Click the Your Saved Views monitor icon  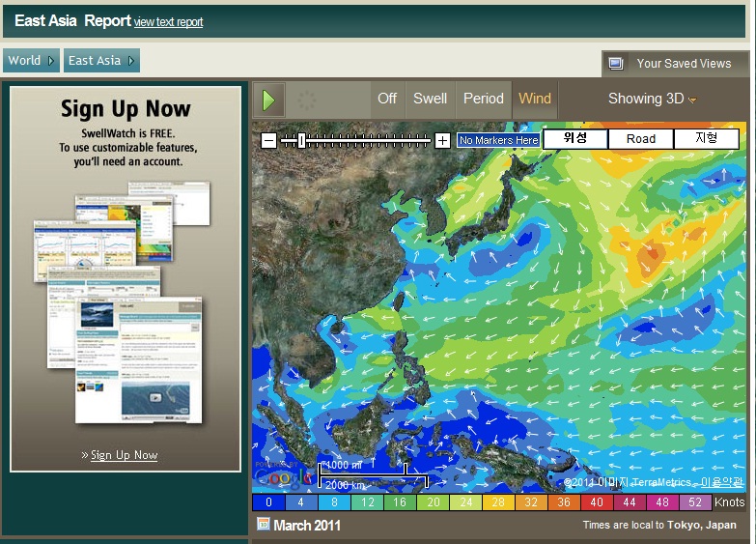616,63
